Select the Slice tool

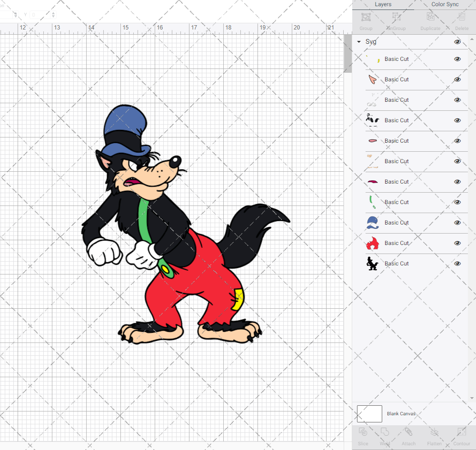(x=363, y=432)
